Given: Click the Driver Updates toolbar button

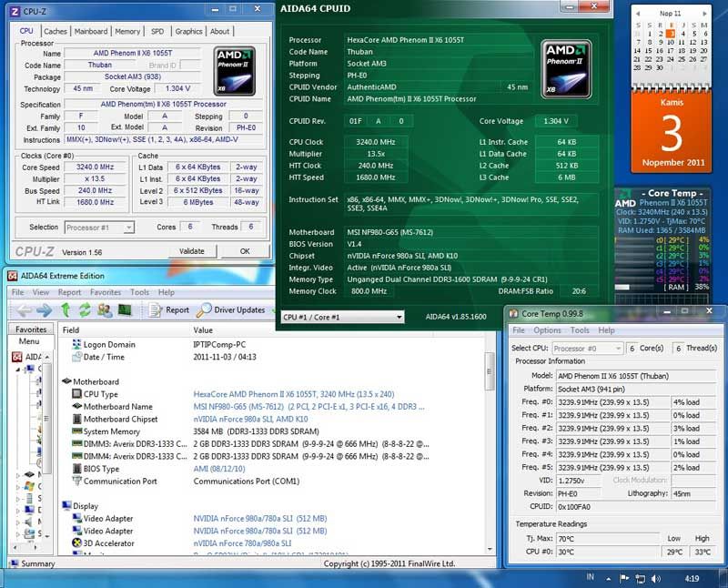Looking at the screenshot, I should click(231, 309).
